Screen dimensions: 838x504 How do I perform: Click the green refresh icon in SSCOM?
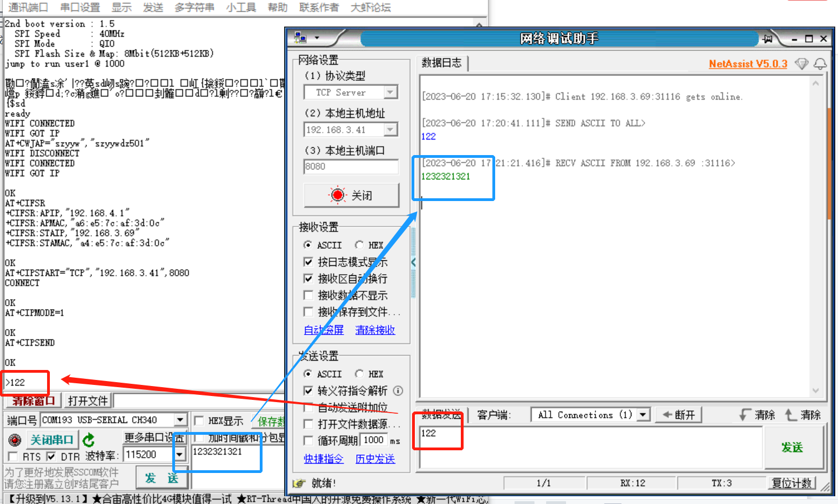point(89,440)
